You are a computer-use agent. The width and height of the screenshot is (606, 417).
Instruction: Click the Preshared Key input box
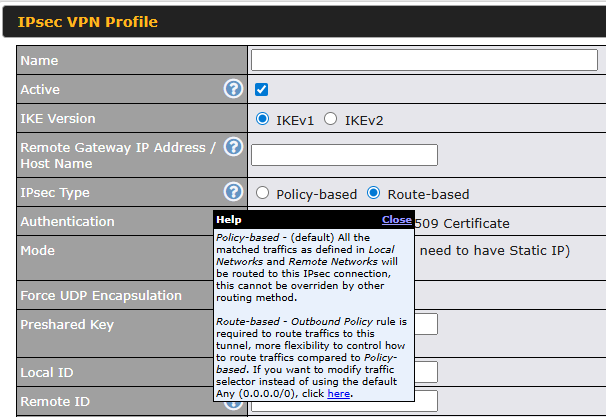tap(427, 324)
